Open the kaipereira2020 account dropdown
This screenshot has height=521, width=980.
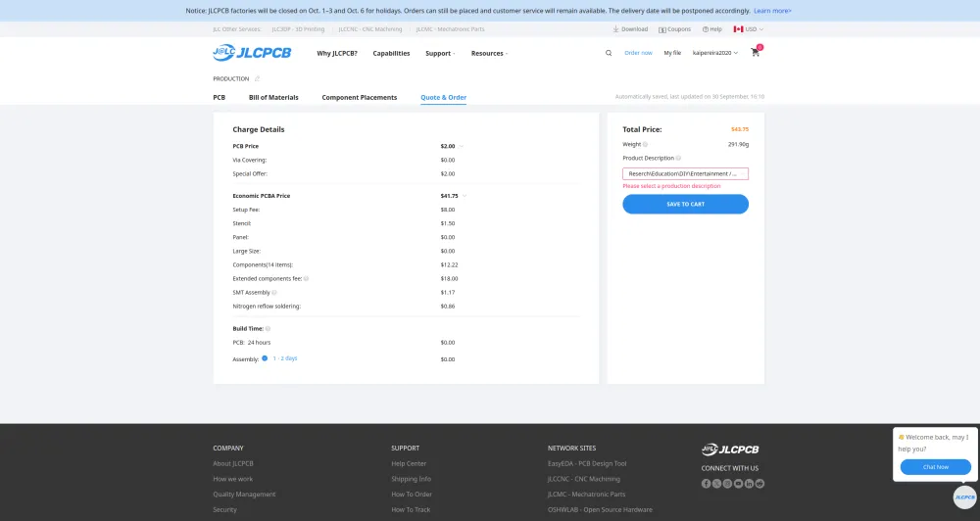pyautogui.click(x=715, y=53)
